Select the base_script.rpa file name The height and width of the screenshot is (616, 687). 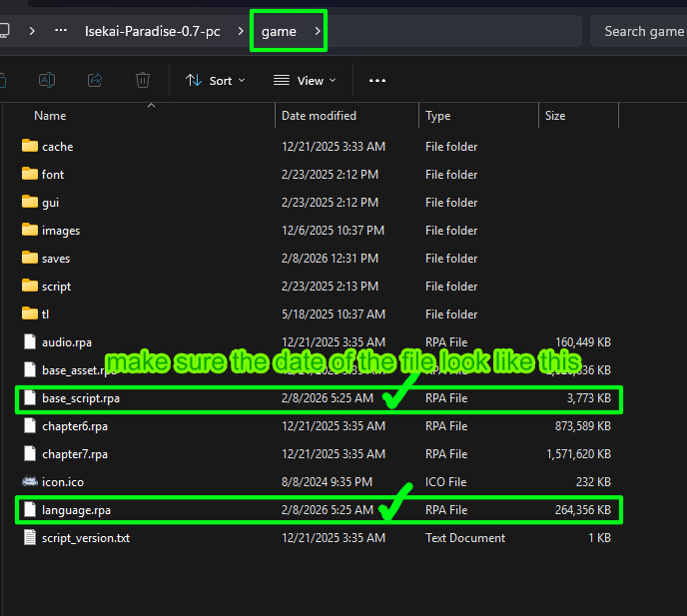pos(81,398)
